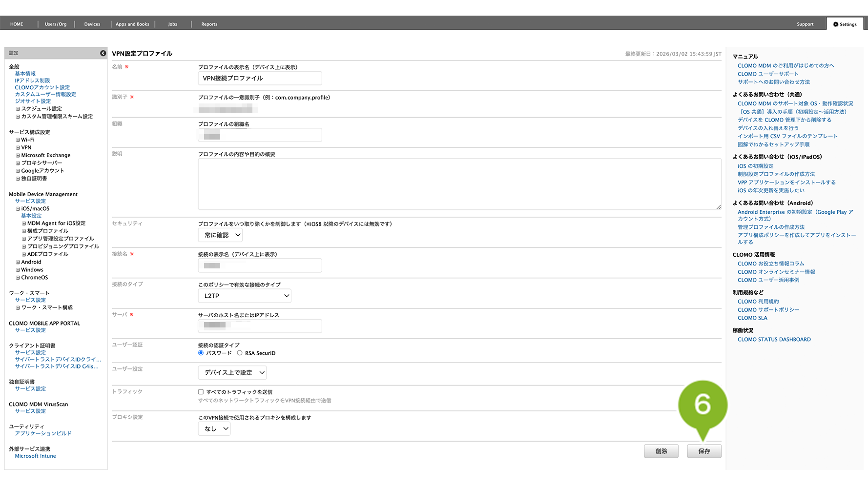Screen dimensions: 868x488
Task: Open the Apps and Books menu
Action: pyautogui.click(x=132, y=24)
